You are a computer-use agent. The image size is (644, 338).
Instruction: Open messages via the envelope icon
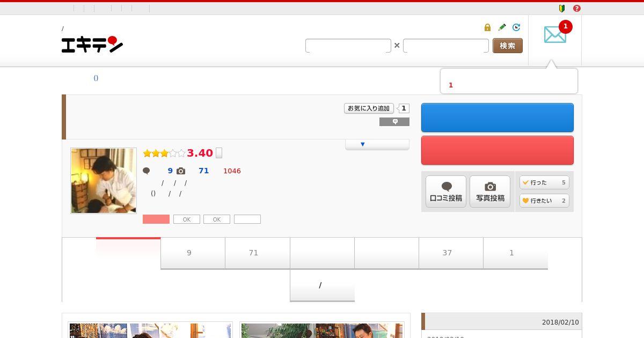point(555,35)
